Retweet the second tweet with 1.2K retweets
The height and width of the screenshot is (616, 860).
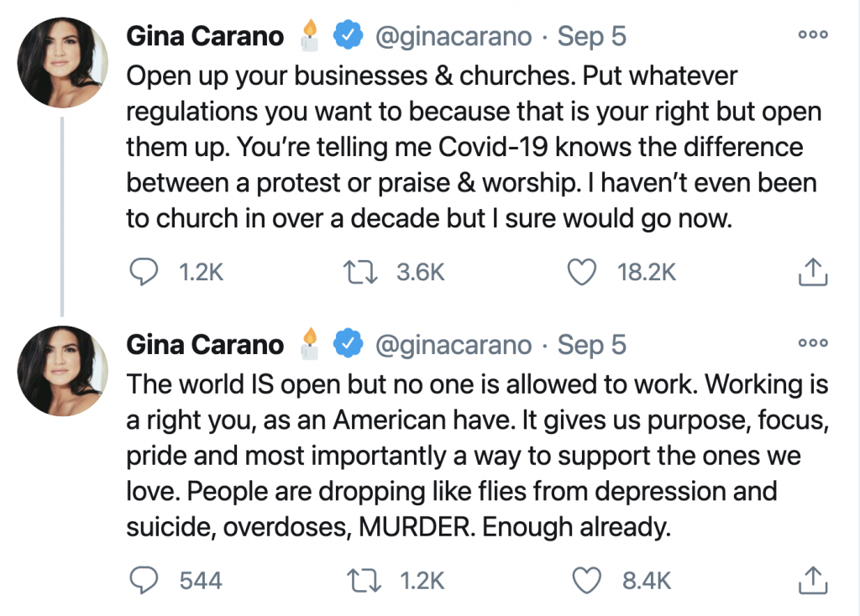coord(364,581)
